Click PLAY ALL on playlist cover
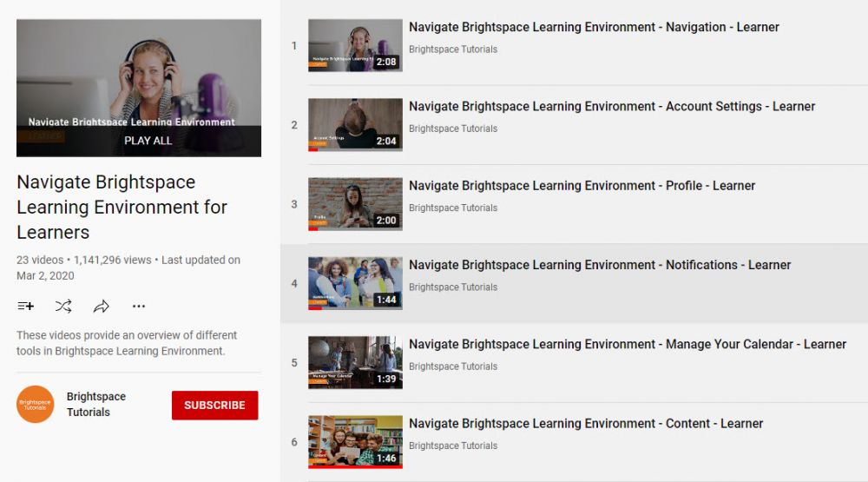 tap(148, 141)
